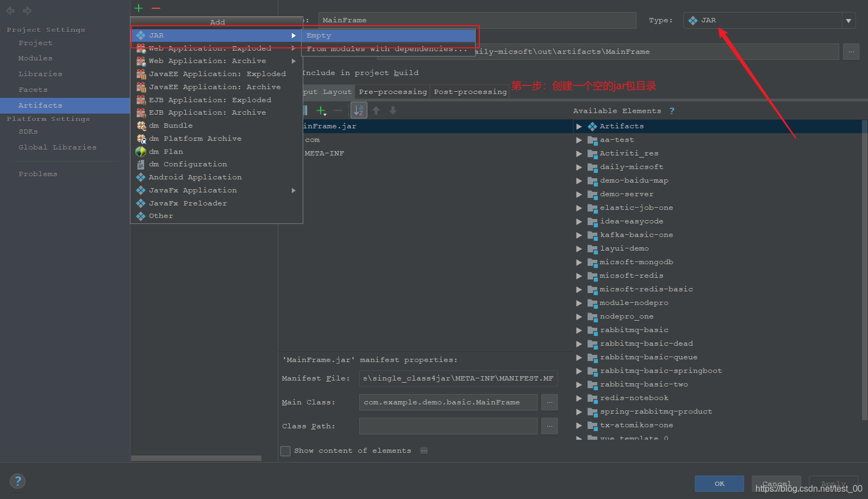Screen dimensions: 868x499
Task: Browse for Main Class button
Action: click(x=549, y=402)
